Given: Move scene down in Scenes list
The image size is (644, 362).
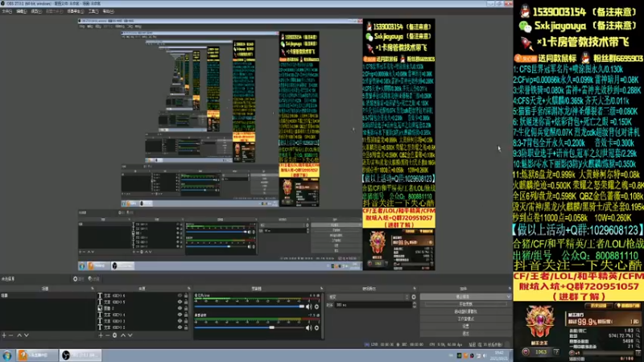Looking at the screenshot, I should pyautogui.click(x=27, y=335).
